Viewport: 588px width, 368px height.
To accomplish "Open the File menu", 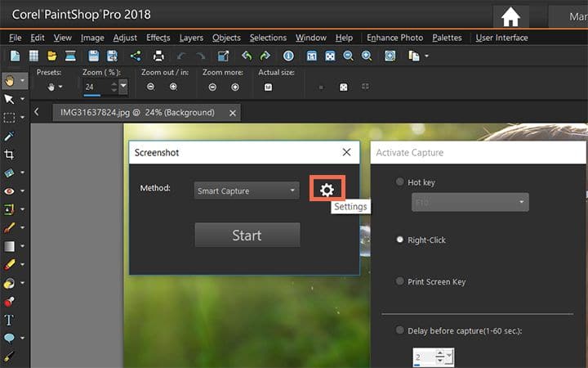I will [16, 38].
